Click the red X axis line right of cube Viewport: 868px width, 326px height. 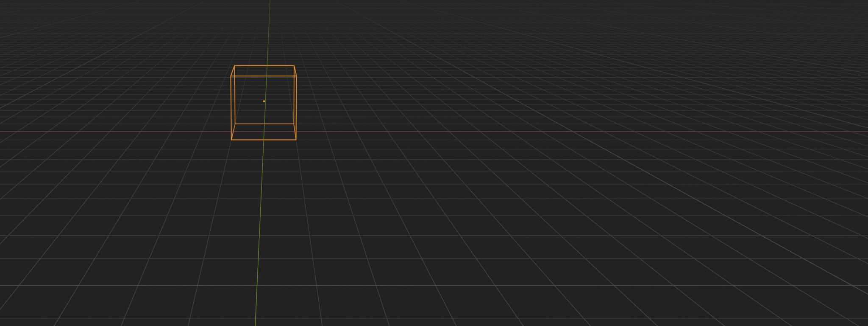point(509,132)
